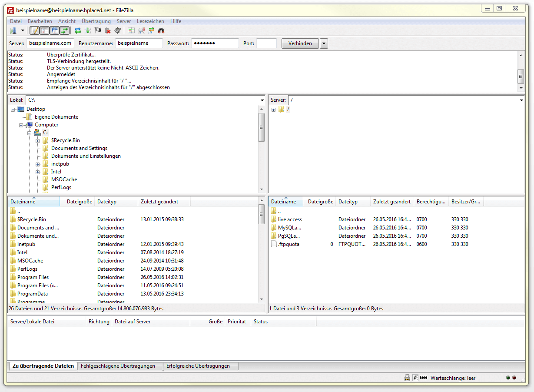The image size is (534, 392).
Task: Select Eigene Dokumente in the tree
Action: pos(56,117)
